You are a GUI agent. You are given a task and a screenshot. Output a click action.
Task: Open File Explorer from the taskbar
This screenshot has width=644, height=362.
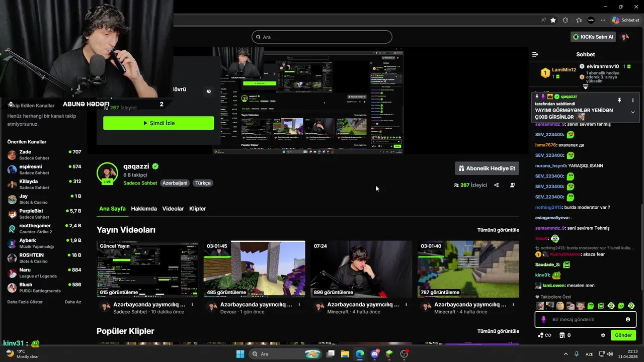tap(345, 354)
